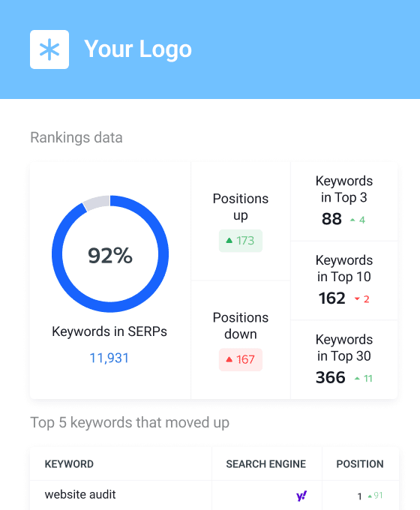This screenshot has height=510, width=420.
Task: Click the Your Logo header text
Action: point(138,49)
